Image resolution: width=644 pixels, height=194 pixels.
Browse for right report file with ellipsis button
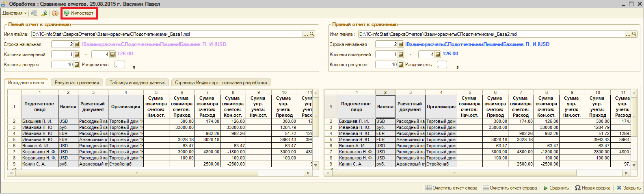pos(628,34)
